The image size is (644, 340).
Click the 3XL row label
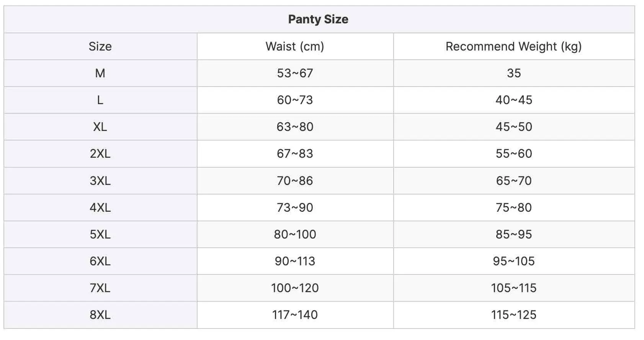[100, 181]
